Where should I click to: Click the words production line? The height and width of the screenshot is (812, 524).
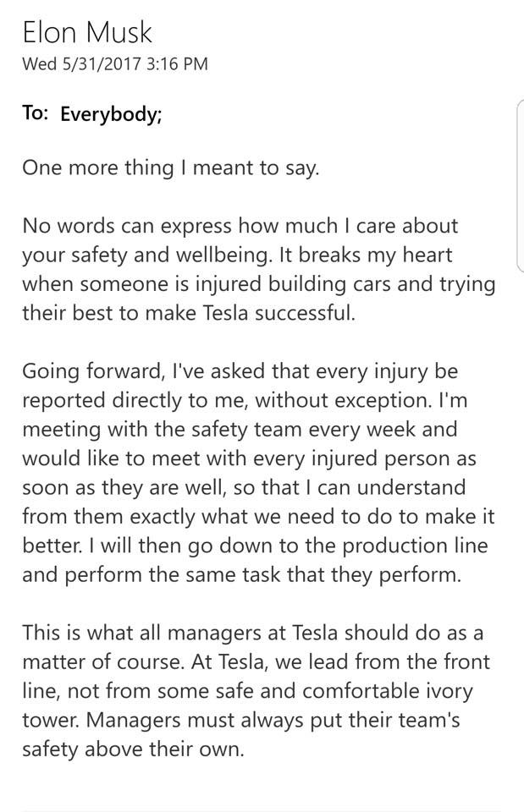pos(415,546)
